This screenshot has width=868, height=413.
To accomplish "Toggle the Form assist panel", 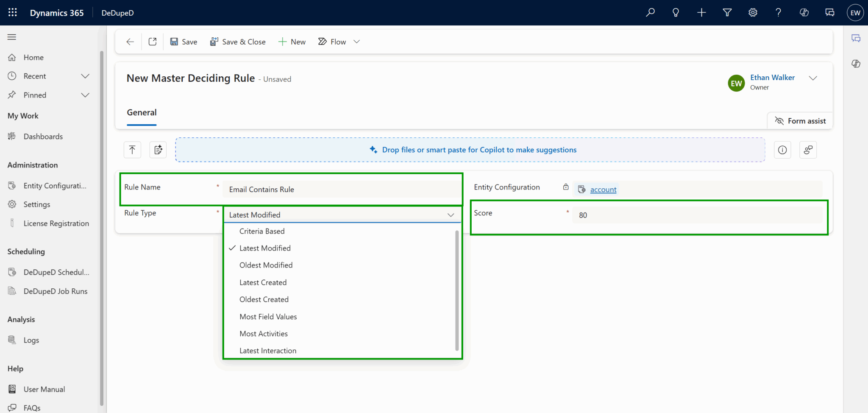I will coord(799,120).
